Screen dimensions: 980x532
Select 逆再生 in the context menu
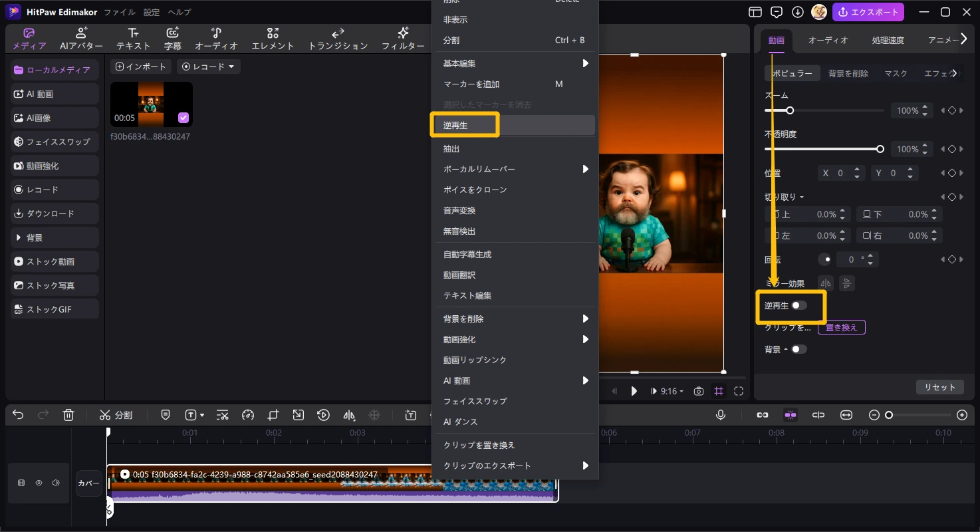pos(515,125)
